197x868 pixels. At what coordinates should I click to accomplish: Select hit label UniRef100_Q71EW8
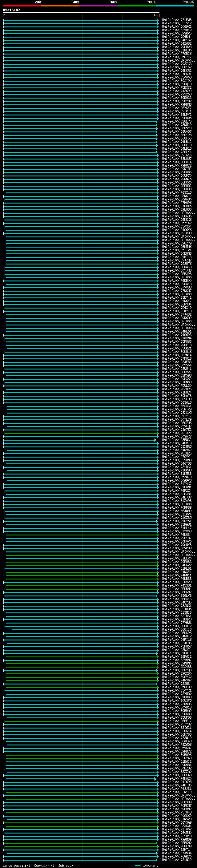pos(177,20)
